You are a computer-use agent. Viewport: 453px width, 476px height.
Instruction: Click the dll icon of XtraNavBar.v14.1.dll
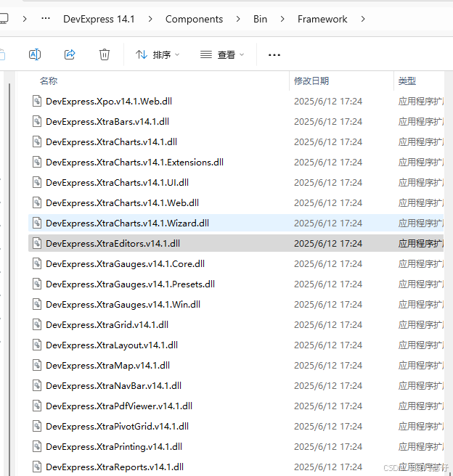[37, 386]
